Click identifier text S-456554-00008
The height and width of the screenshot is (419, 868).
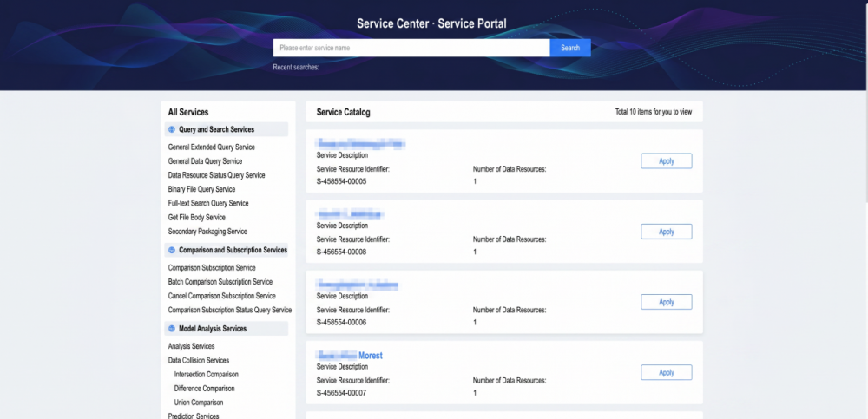click(x=341, y=252)
